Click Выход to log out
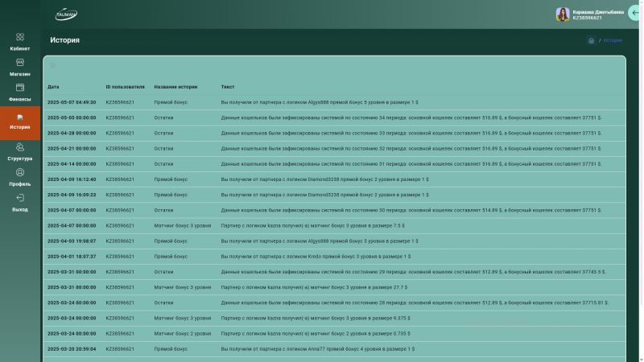 [x=20, y=202]
